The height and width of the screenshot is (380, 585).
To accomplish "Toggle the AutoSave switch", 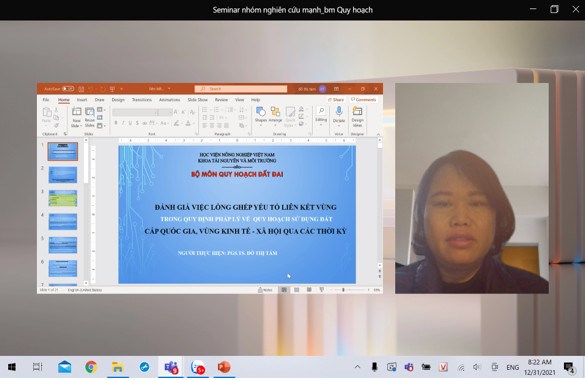I will [68, 89].
